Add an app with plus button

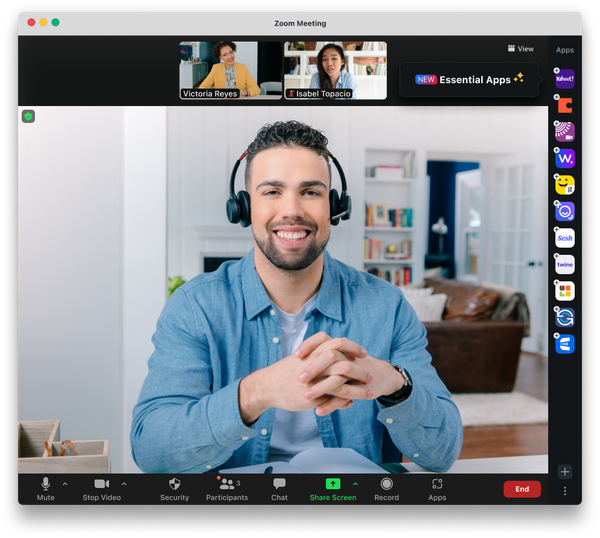tap(565, 472)
